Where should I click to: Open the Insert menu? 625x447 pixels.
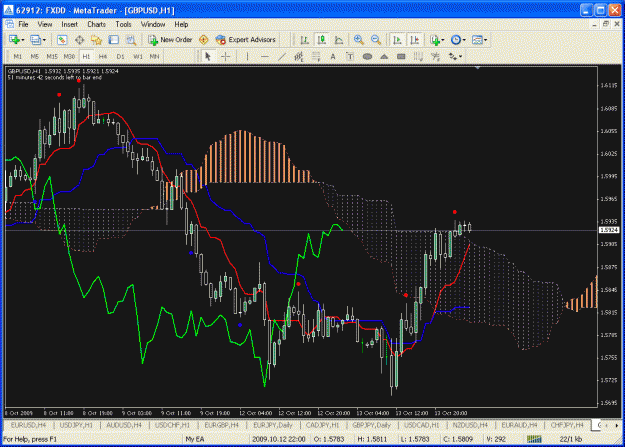pos(69,24)
